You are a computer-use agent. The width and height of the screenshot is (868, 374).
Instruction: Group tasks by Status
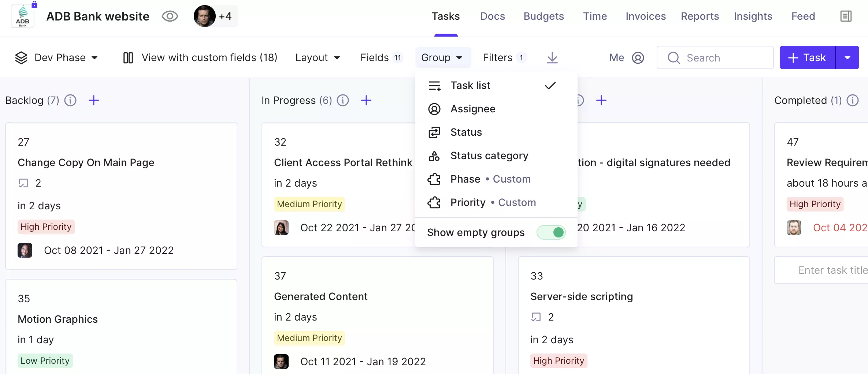496,132
